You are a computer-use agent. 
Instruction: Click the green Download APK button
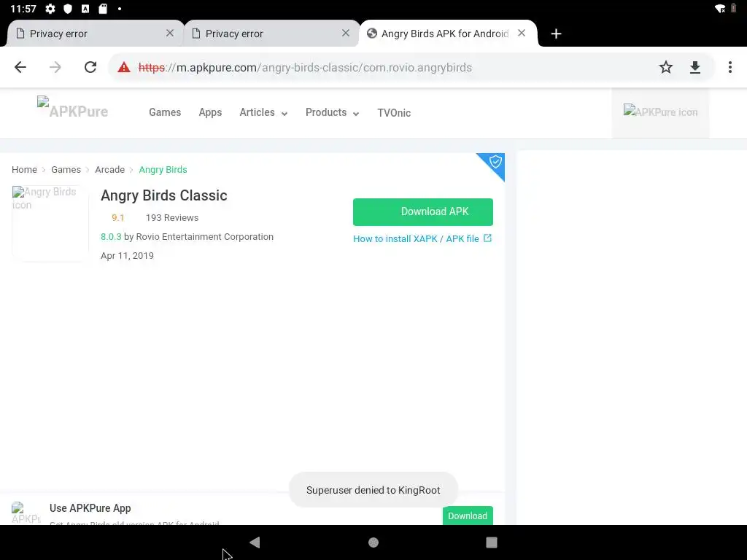423,212
